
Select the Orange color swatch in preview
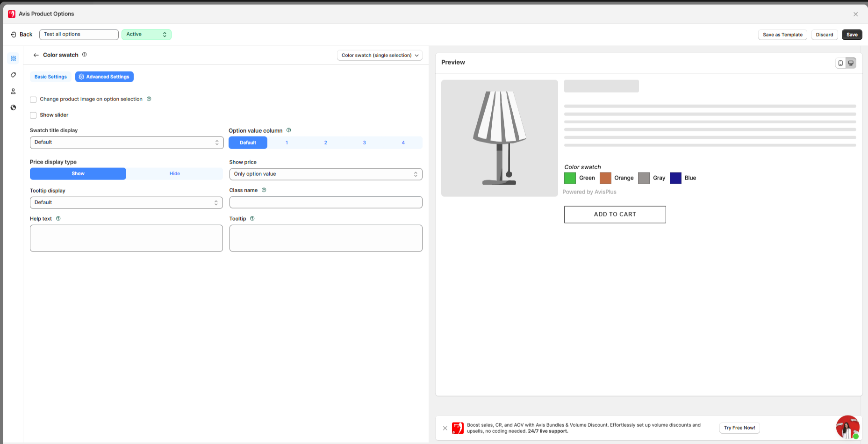pos(605,178)
